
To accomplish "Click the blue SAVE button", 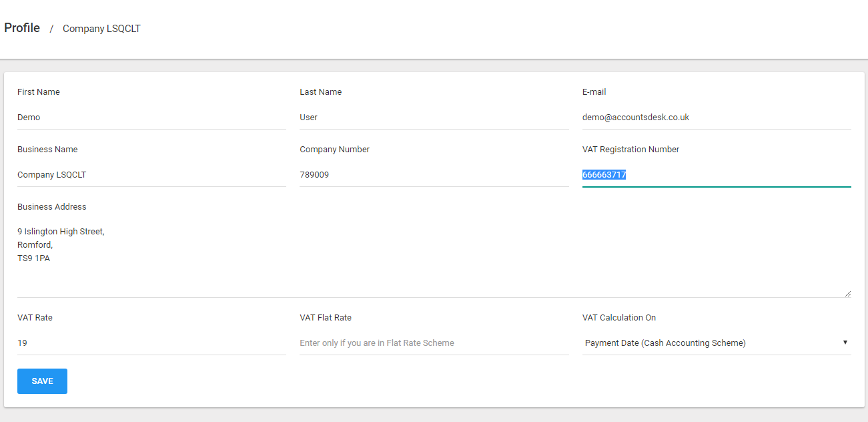I will (x=42, y=381).
